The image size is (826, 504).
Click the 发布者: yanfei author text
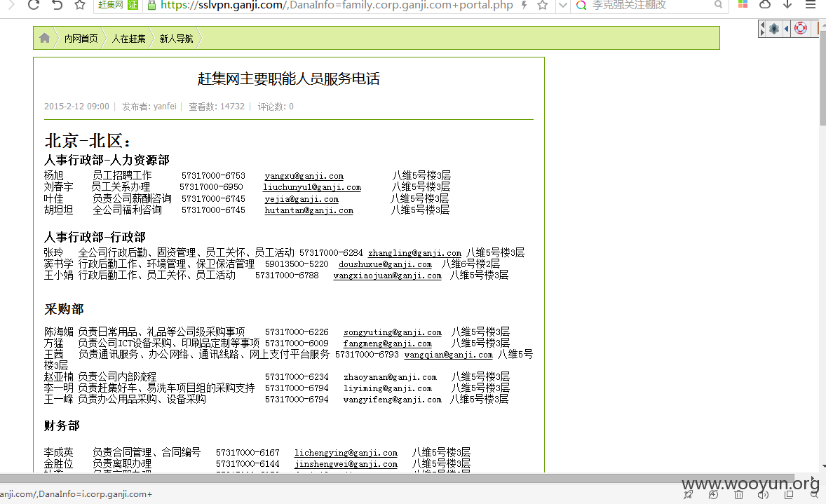click(x=149, y=107)
